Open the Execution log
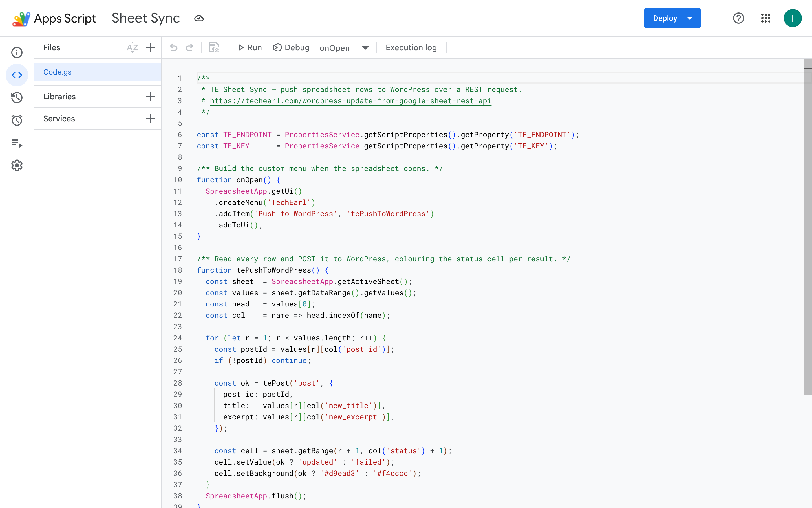The height and width of the screenshot is (508, 812). 411,47
